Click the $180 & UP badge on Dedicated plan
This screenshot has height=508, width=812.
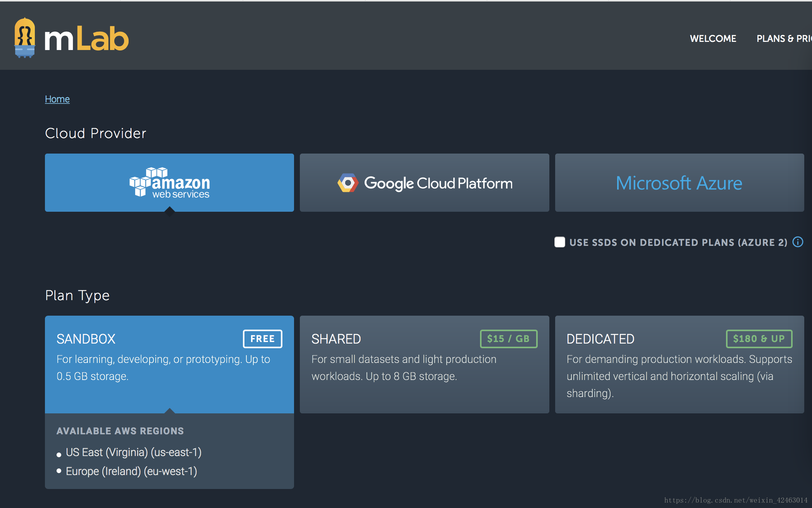759,339
